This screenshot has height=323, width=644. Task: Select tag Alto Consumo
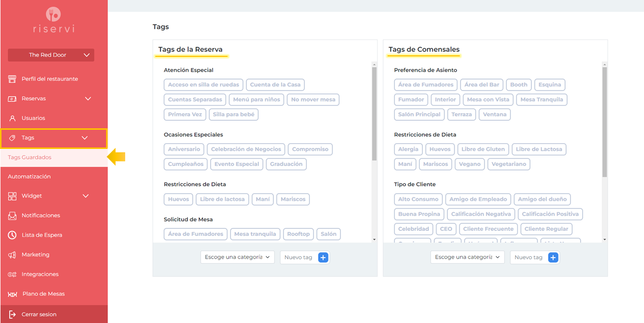pos(418,199)
